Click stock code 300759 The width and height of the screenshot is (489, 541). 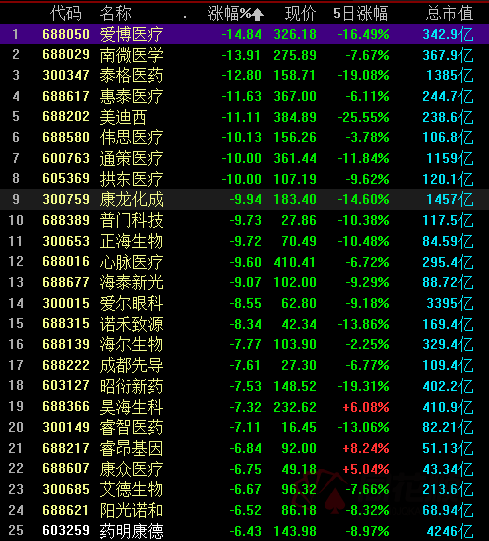66,199
